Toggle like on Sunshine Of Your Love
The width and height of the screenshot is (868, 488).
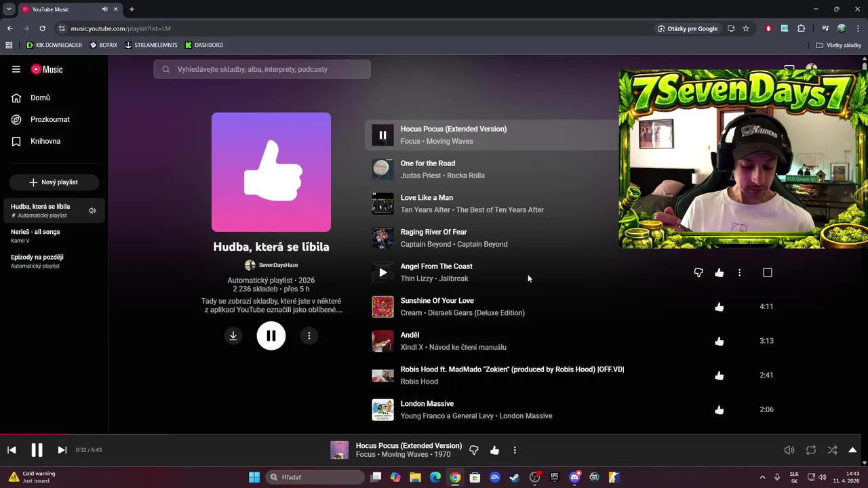tap(719, 307)
